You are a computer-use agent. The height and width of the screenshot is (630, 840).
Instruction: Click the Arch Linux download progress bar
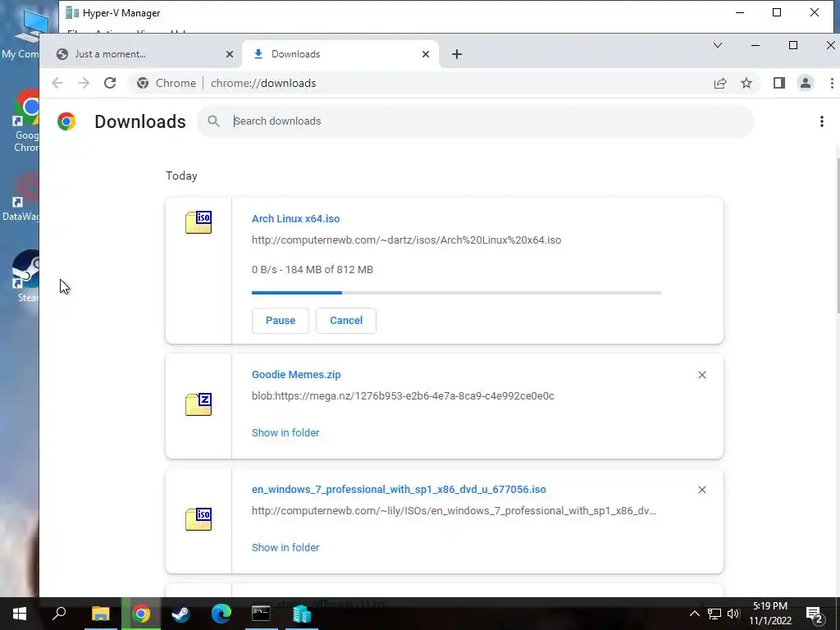coord(456,293)
